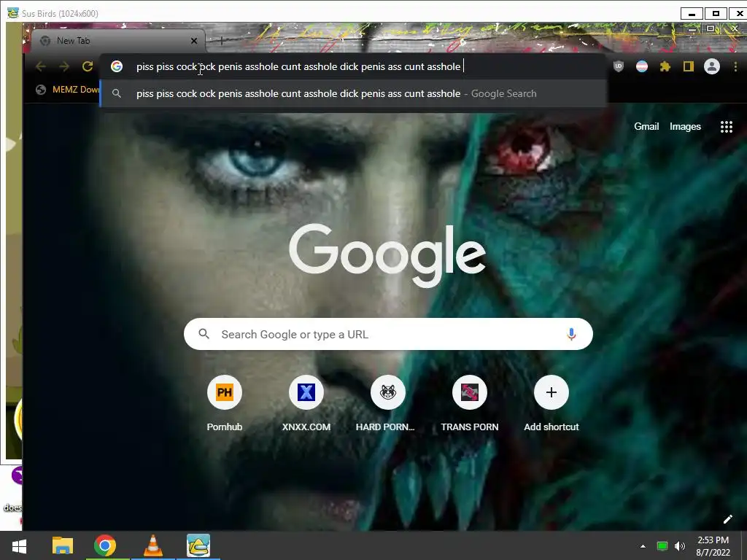
Task: Click the Customize page pencil icon
Action: click(x=727, y=519)
